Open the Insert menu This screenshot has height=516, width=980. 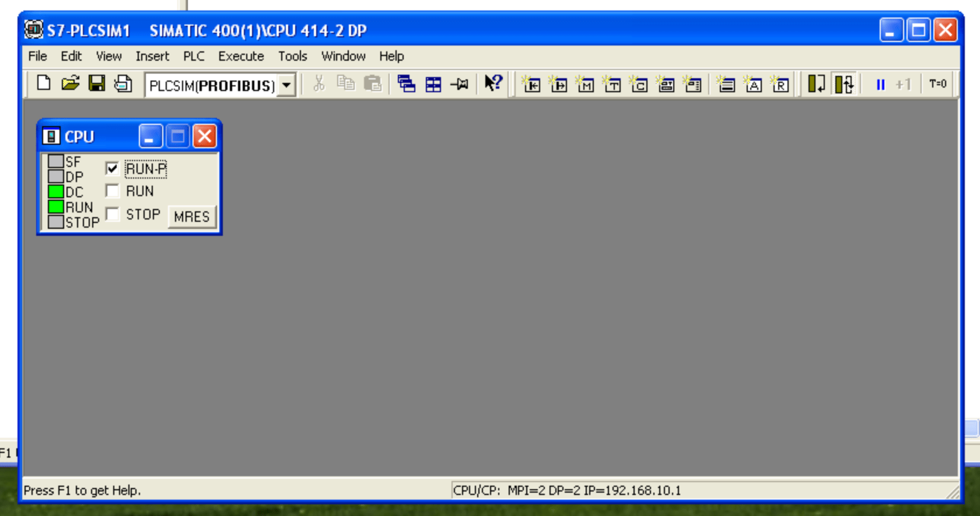pyautogui.click(x=152, y=56)
